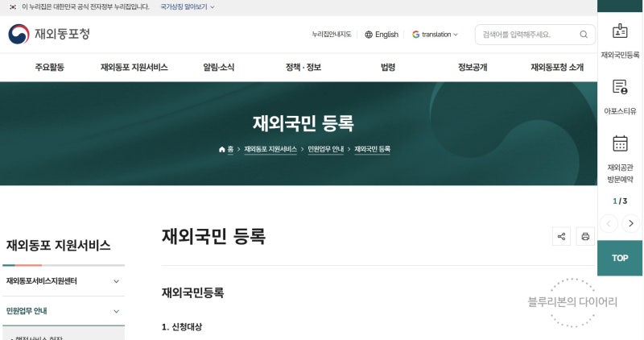644x340 pixels.
Task: Click the 누리집안내지도 link
Action: point(332,35)
